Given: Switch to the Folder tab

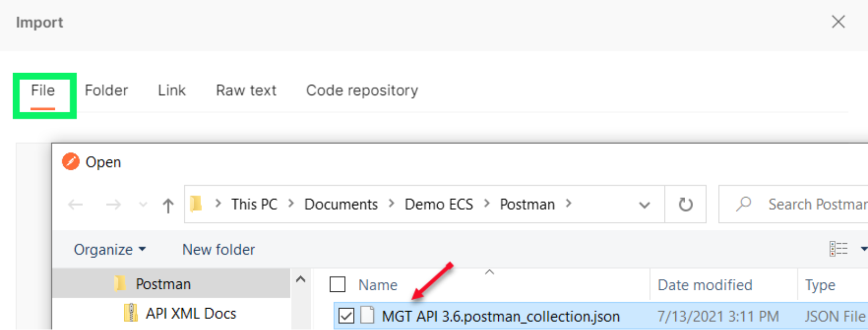Looking at the screenshot, I should [x=106, y=90].
